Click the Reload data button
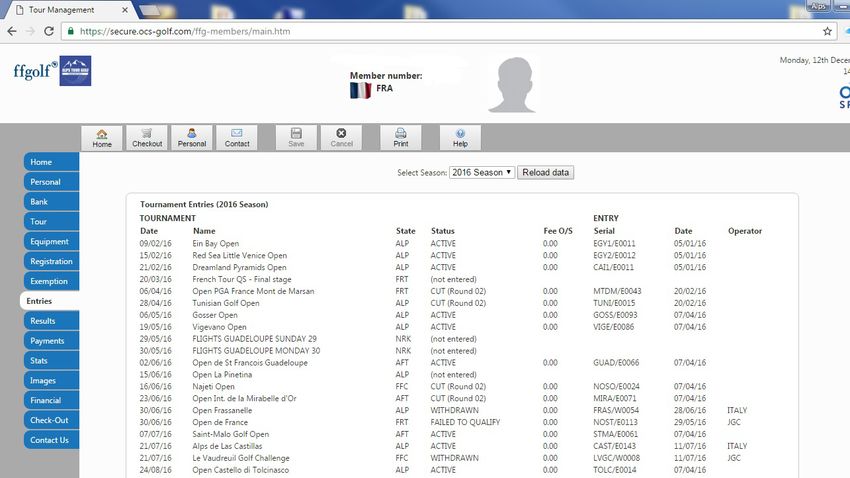 pos(545,172)
